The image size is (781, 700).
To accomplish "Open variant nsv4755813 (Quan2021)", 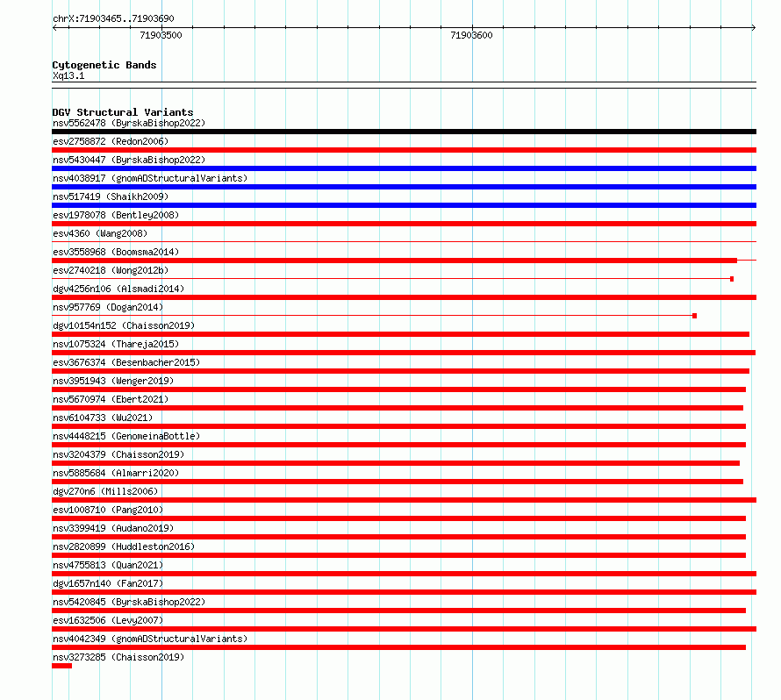I will tap(108, 565).
